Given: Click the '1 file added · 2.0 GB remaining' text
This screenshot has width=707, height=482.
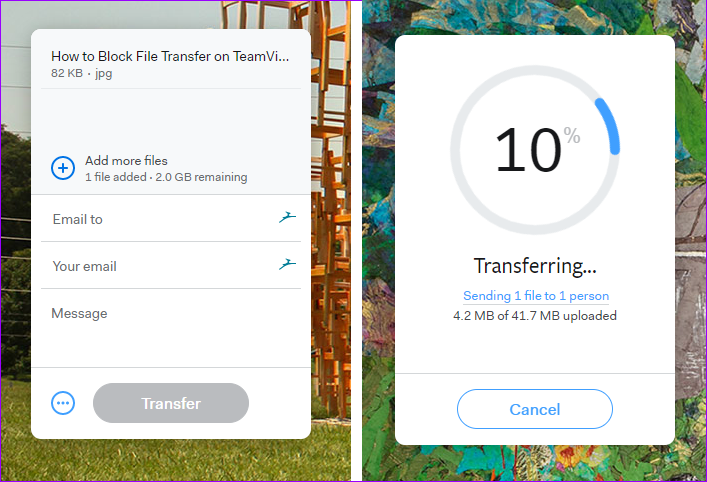Looking at the screenshot, I should click(166, 177).
